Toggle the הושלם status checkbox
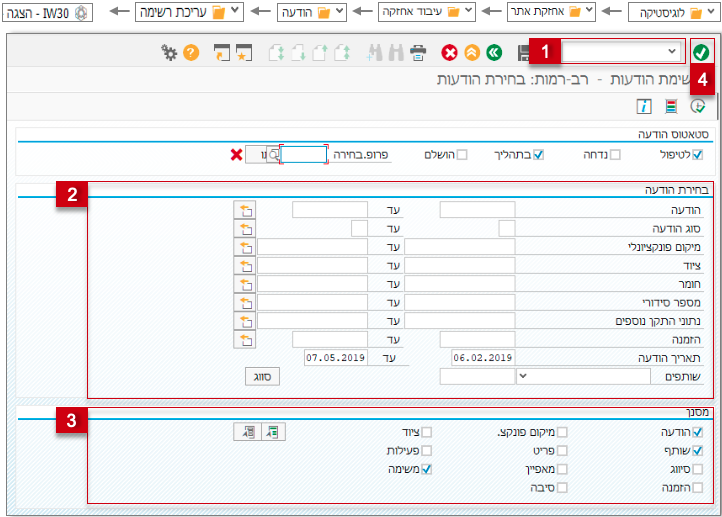Screen dimensions: 722x517 tap(462, 155)
